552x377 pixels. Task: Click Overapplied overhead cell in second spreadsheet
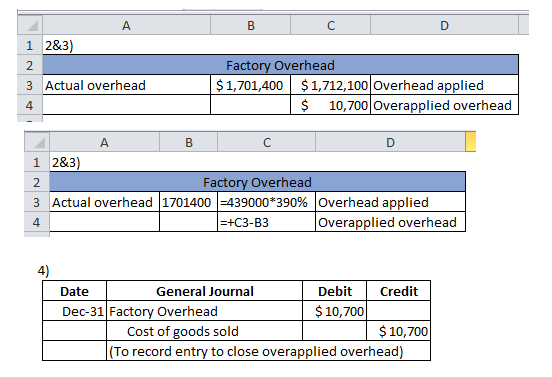pyautogui.click(x=390, y=222)
